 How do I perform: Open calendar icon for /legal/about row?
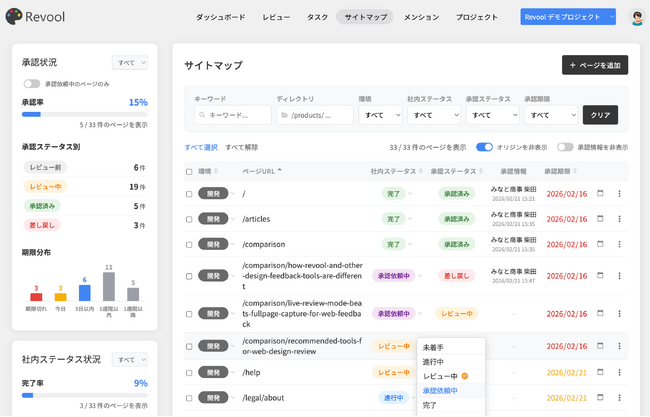pos(600,398)
